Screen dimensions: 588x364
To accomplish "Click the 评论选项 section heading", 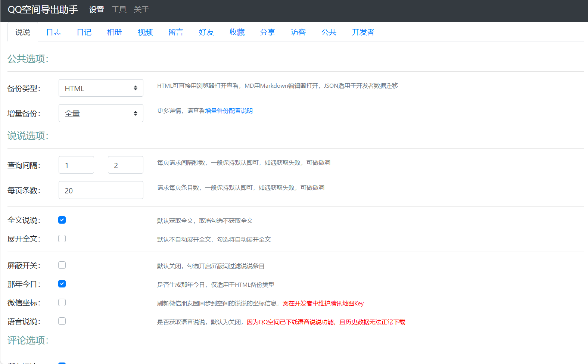I will 28,340.
